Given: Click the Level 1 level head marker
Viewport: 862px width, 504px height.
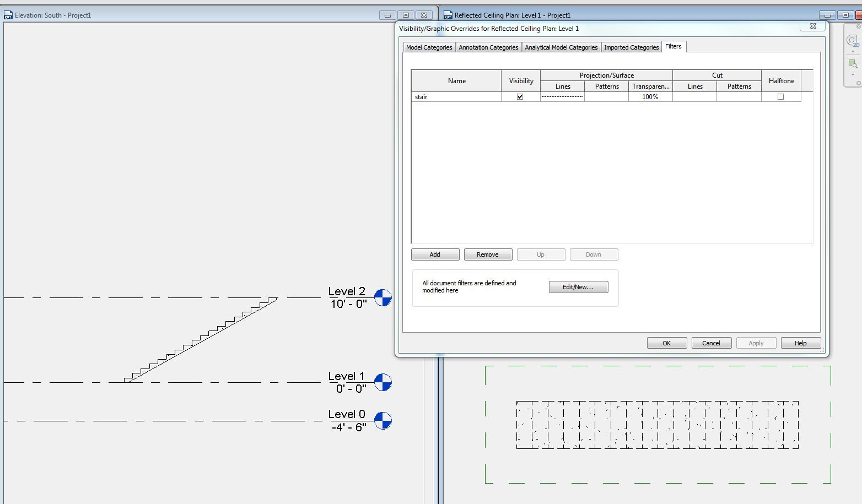Looking at the screenshot, I should coord(382,382).
